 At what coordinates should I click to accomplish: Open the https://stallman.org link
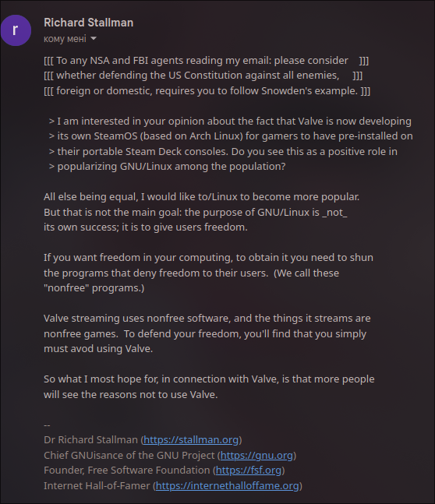(191, 439)
